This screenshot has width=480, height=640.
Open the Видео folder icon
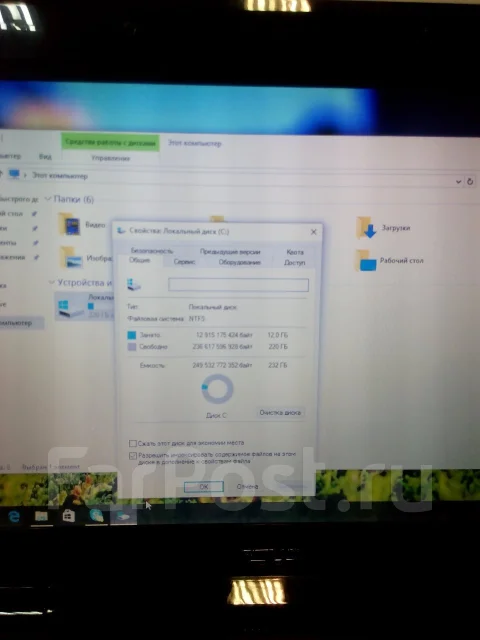coord(70,224)
